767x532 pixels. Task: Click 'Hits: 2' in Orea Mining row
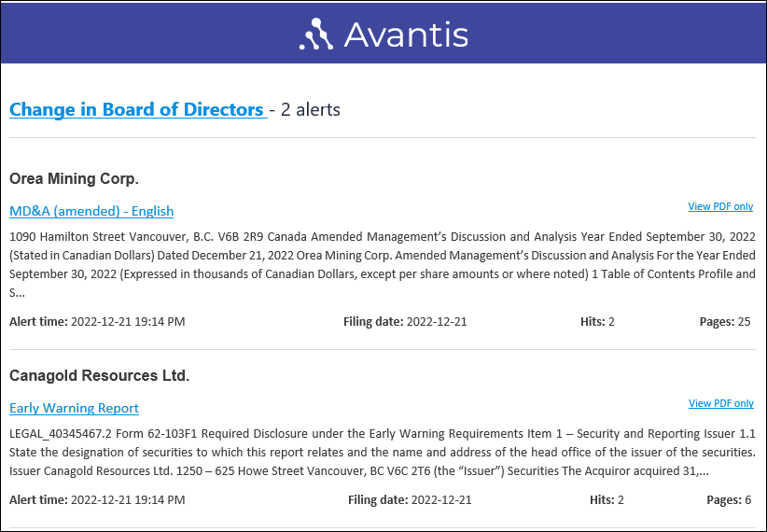tap(597, 322)
